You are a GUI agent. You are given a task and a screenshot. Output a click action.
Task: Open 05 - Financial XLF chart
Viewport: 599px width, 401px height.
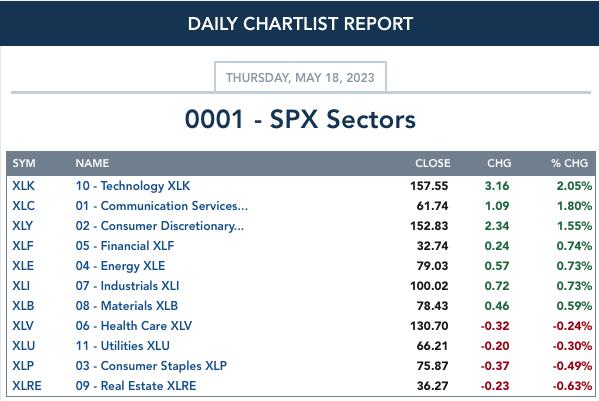click(x=125, y=246)
